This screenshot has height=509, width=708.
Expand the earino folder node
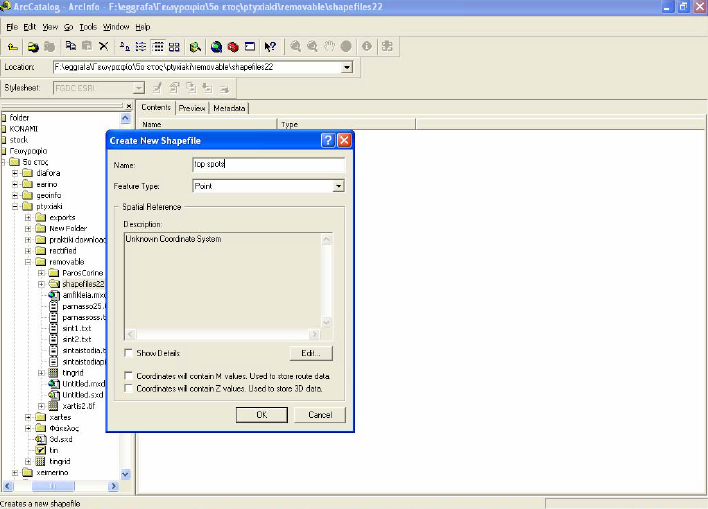click(x=15, y=184)
